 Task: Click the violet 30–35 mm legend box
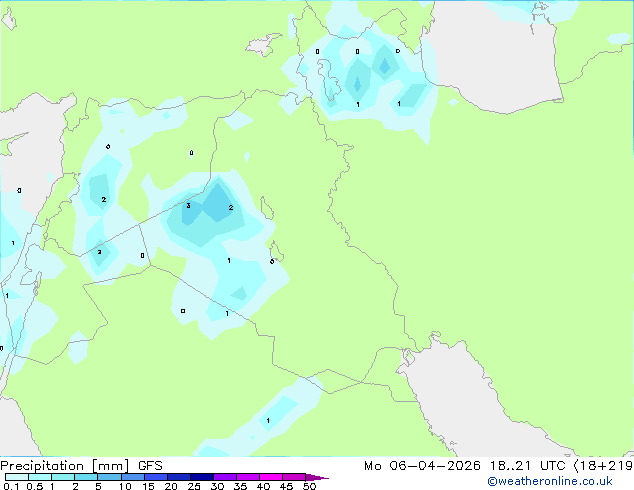click(225, 477)
